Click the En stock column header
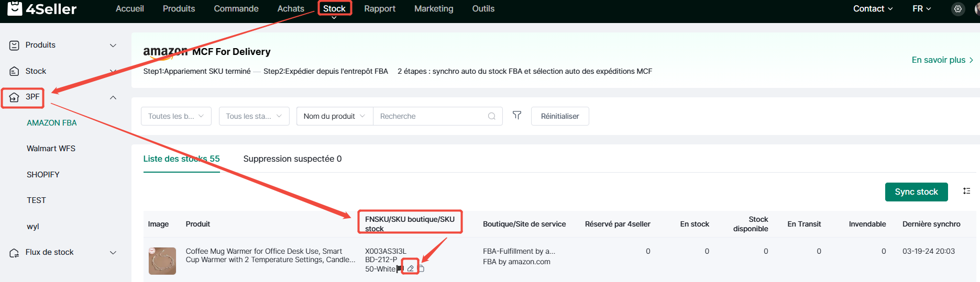 pos(695,224)
